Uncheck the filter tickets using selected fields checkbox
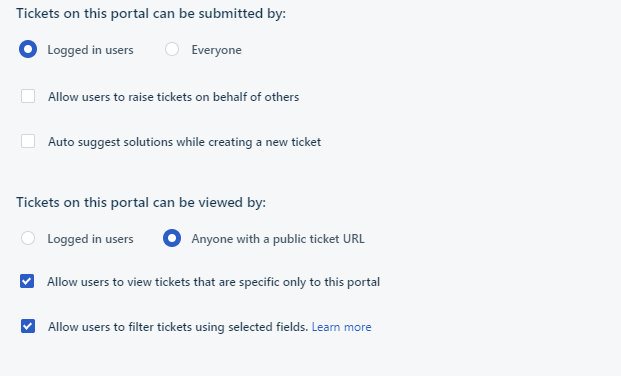Image resolution: width=621 pixels, height=376 pixels. click(x=28, y=326)
